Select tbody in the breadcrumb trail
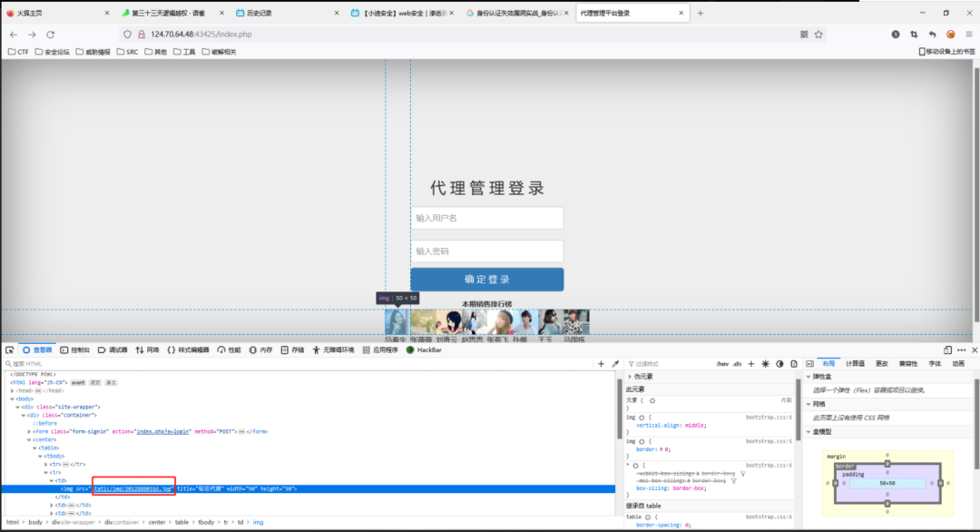The image size is (980, 532). tap(206, 522)
